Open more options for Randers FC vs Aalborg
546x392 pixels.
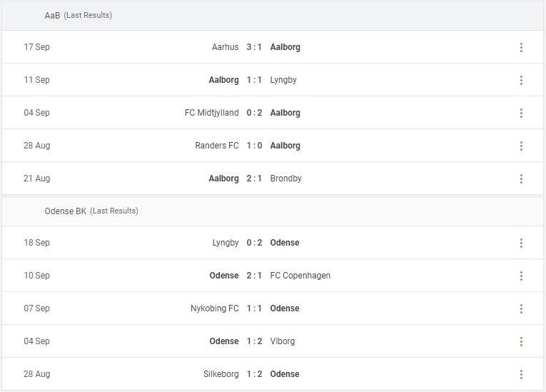tap(521, 146)
